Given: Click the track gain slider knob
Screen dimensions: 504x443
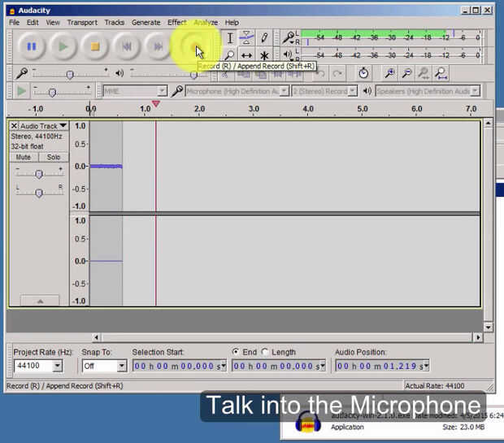Looking at the screenshot, I should click(39, 174).
